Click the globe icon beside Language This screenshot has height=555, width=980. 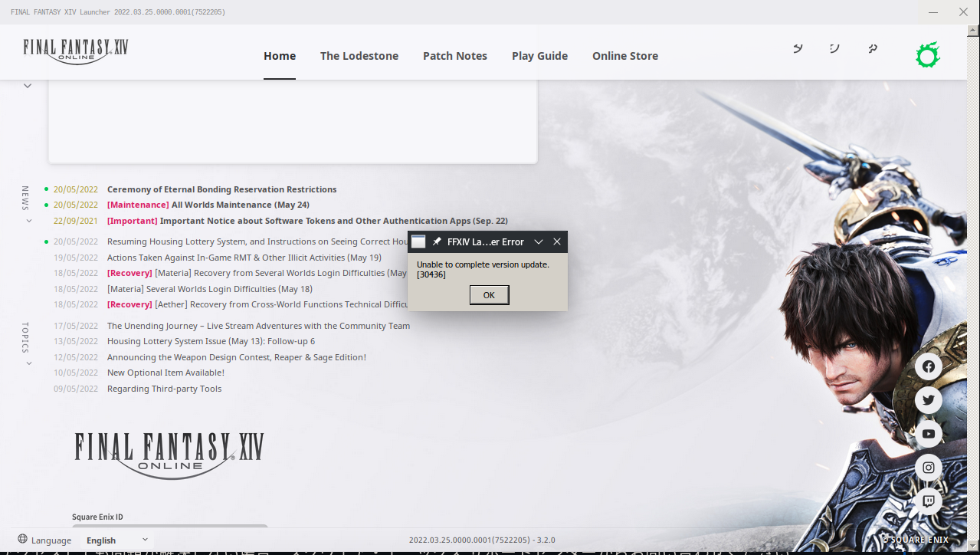coord(22,540)
